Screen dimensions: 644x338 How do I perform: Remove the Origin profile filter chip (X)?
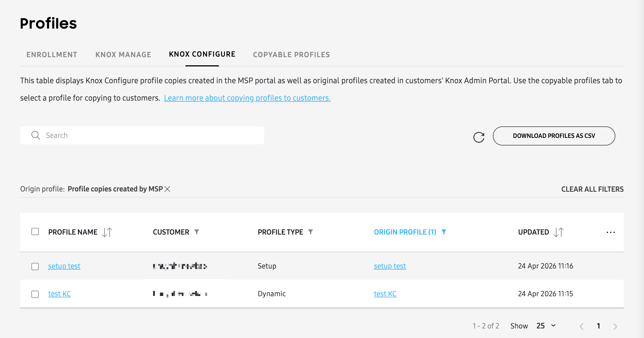[x=167, y=189]
